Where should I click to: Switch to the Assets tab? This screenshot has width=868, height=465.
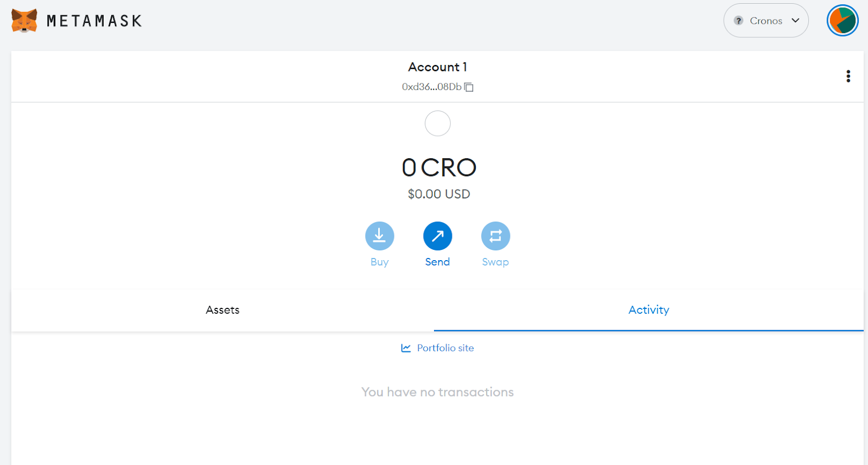pos(222,310)
